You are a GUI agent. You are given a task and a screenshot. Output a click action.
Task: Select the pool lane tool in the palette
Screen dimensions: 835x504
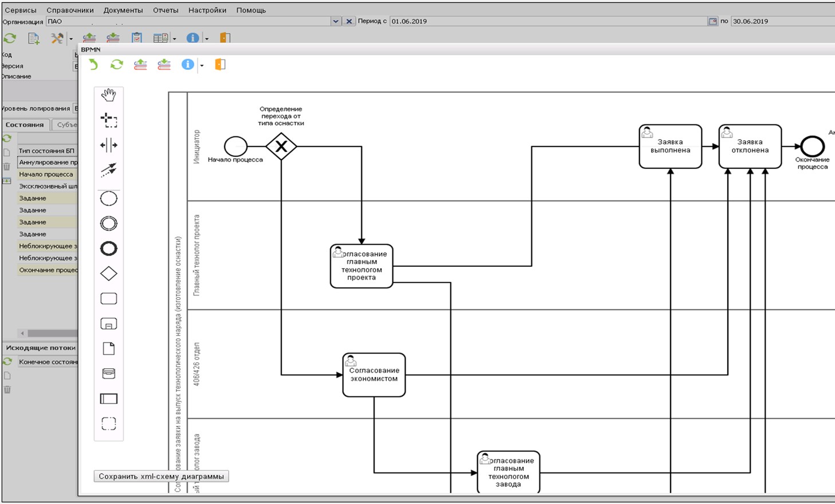coord(108,399)
